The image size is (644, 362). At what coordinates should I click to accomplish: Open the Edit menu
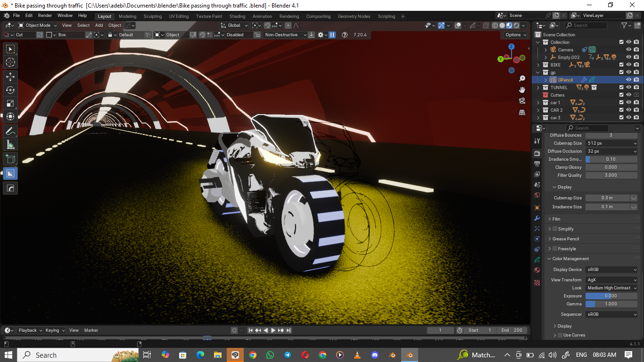29,16
